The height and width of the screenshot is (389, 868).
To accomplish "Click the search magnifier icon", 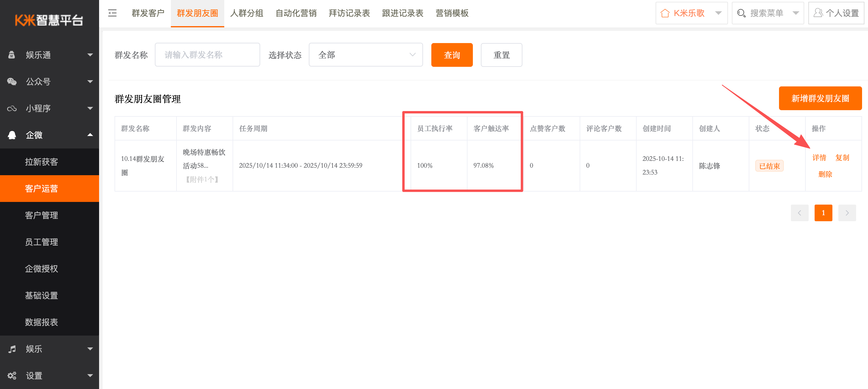I will (741, 13).
